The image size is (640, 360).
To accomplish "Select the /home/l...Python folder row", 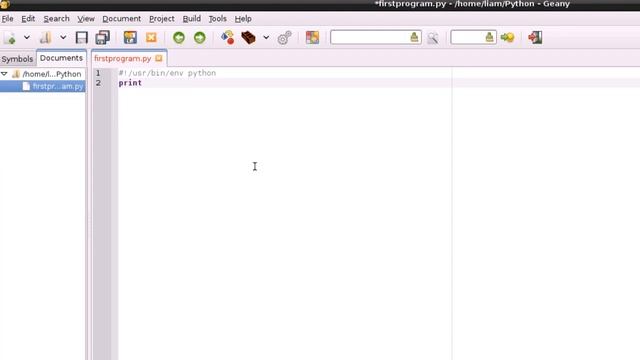I will 43,74.
